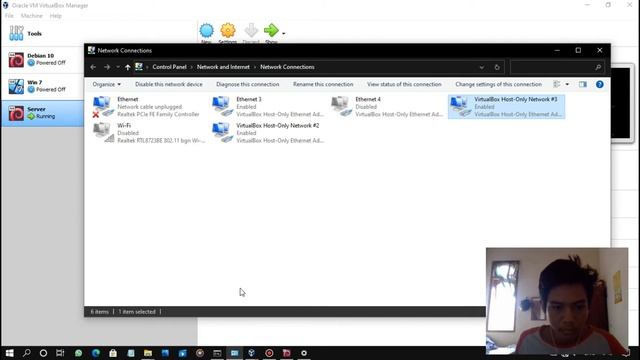Refresh the Network Connections address bar
The image size is (640, 360).
click(497, 67)
